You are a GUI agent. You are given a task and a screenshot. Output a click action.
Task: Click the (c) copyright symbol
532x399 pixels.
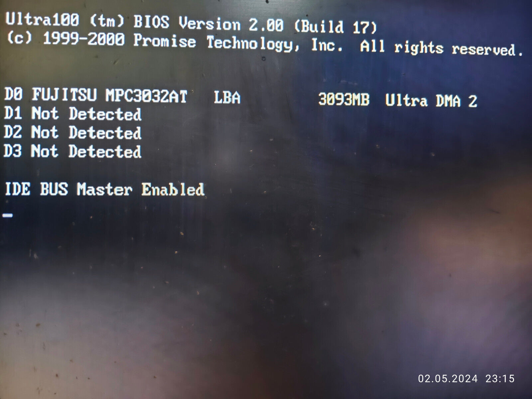click(x=19, y=38)
